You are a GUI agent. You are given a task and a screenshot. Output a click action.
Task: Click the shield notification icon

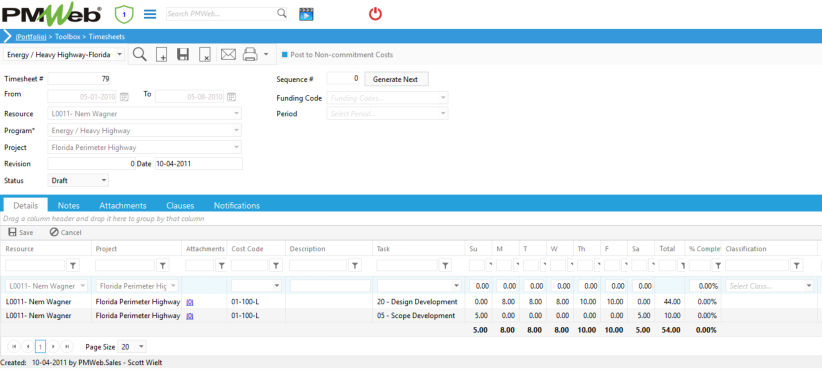point(124,14)
